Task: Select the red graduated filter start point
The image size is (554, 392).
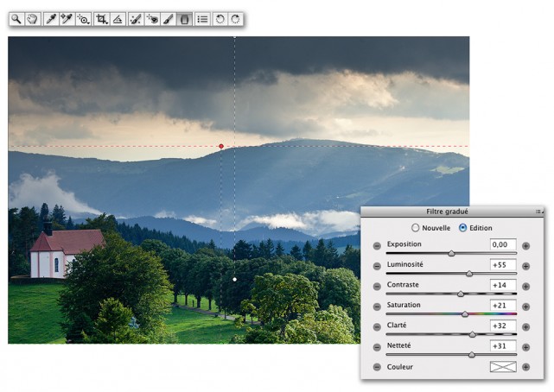Action: pos(221,146)
